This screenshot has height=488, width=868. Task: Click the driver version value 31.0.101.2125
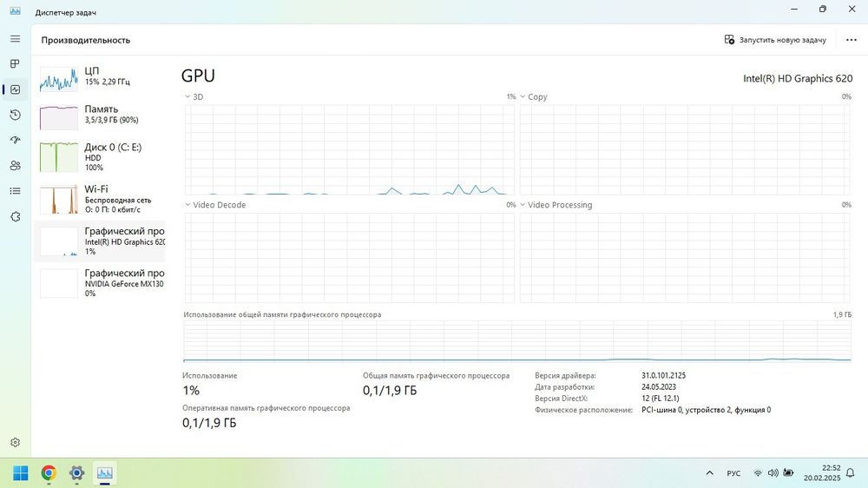pos(663,376)
